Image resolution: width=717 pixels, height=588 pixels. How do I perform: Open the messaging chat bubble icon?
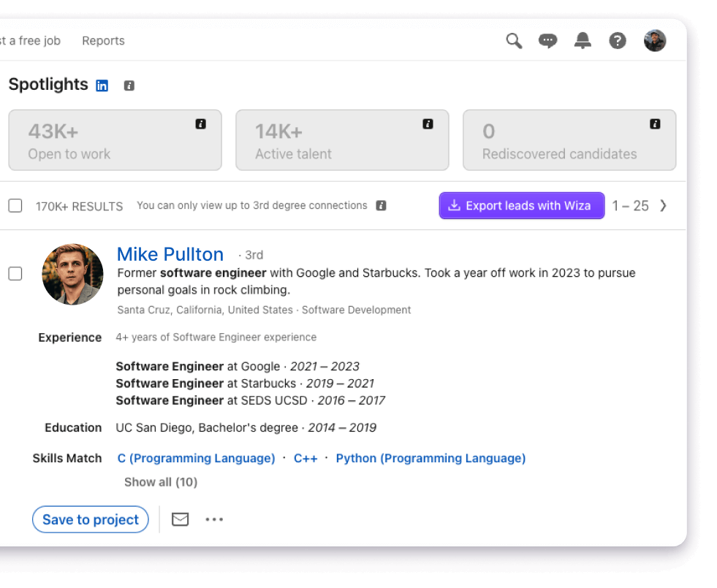[x=547, y=41]
